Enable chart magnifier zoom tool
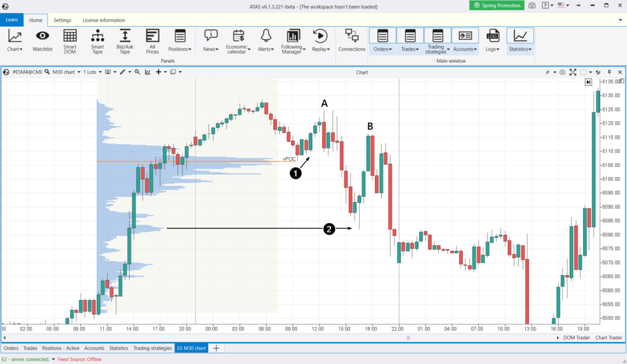This screenshot has height=364, width=627. pyautogui.click(x=137, y=72)
